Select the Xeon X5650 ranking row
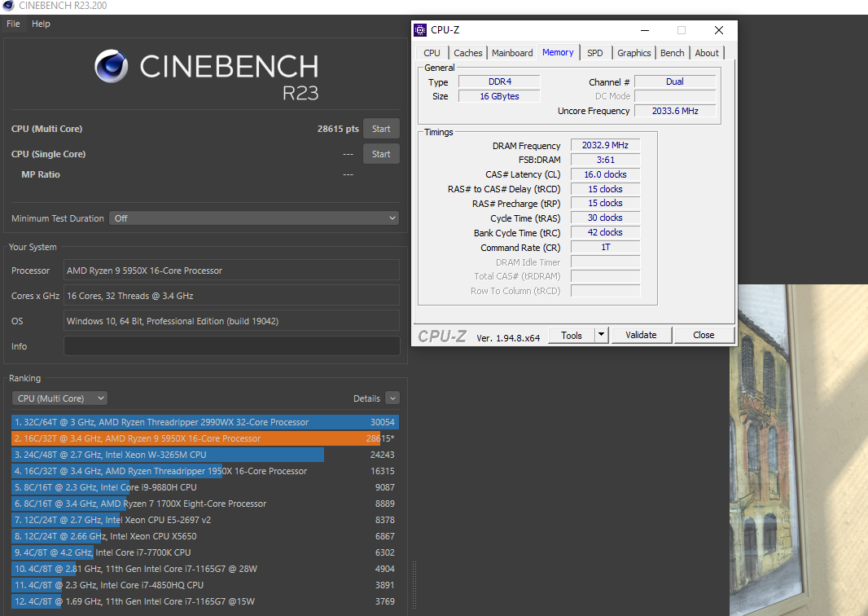The width and height of the screenshot is (868, 616). coord(205,536)
